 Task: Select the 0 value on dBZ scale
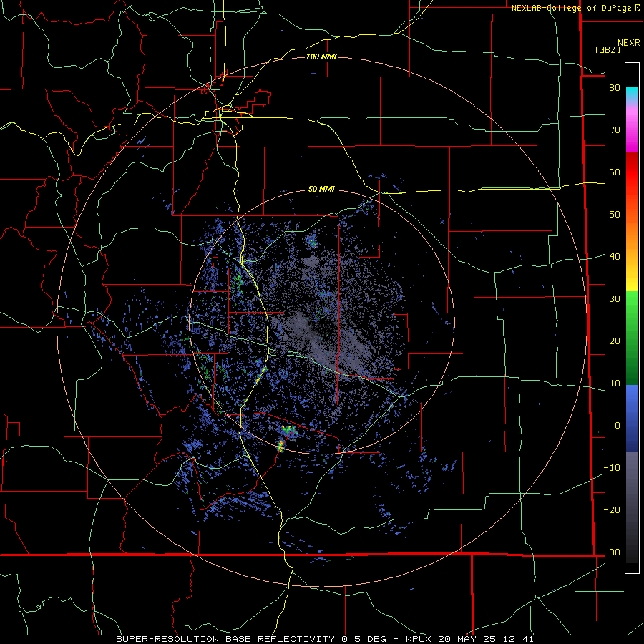coord(618,426)
